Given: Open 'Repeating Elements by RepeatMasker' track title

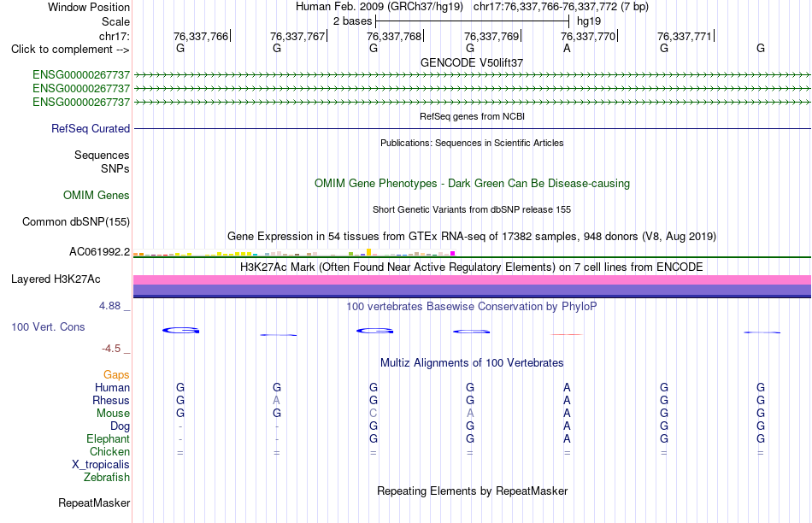Looking at the screenshot, I should pos(472,491).
